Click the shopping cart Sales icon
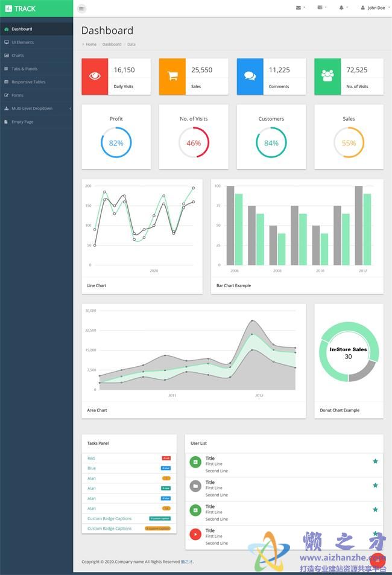This screenshot has width=392, height=575. click(172, 76)
